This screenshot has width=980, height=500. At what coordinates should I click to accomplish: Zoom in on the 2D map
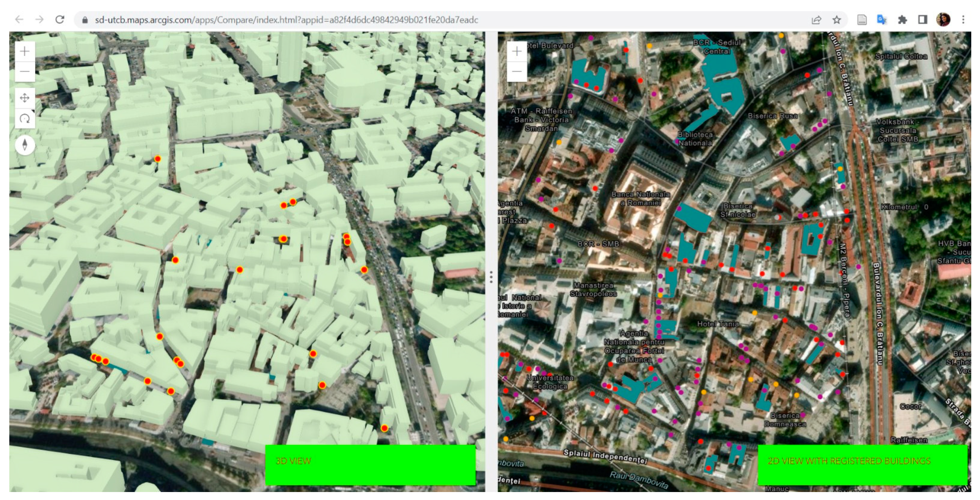pos(517,51)
